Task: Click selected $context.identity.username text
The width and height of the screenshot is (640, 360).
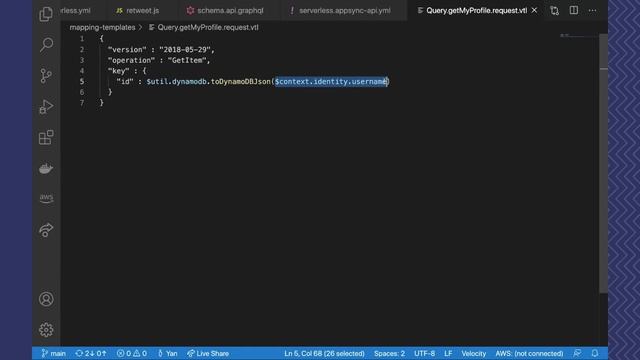Action: [331, 82]
